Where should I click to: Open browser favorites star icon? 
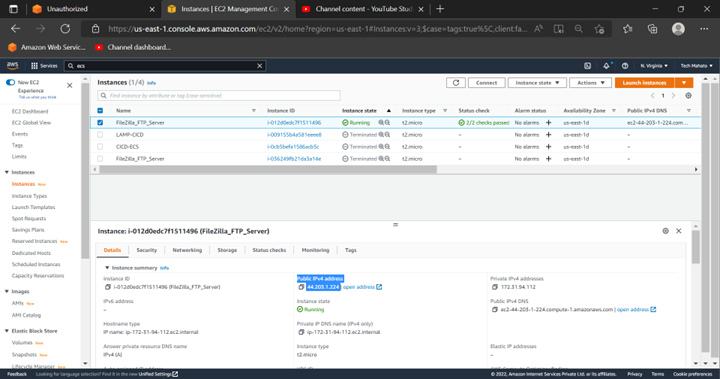pyautogui.click(x=627, y=28)
